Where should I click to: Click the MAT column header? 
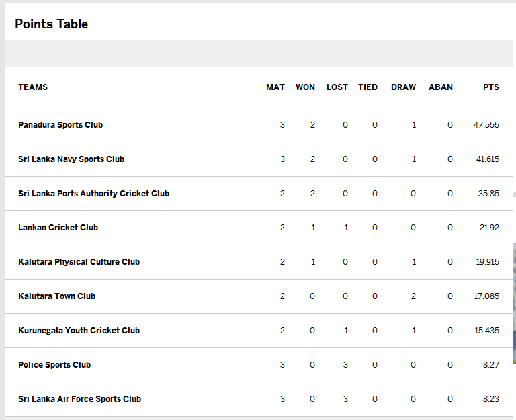(x=275, y=87)
